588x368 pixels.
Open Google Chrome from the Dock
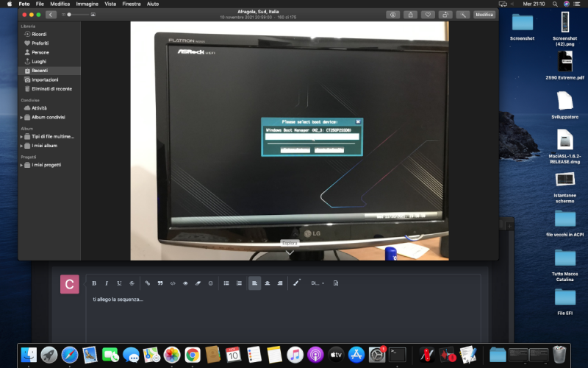point(193,355)
